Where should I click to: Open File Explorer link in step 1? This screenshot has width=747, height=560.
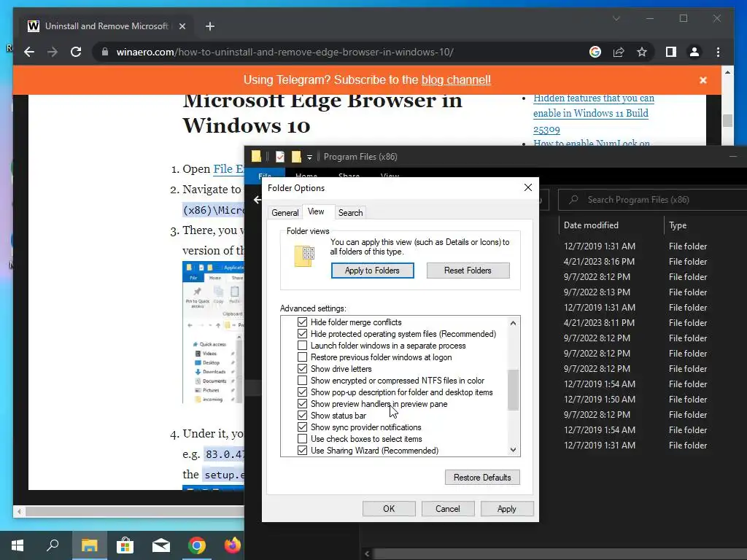click(x=228, y=169)
